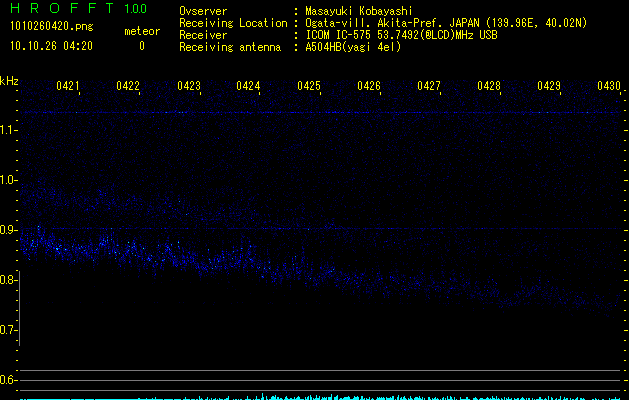629x400 pixels.
Task: Click the 1.1 frequency axis label
Action: (9, 130)
